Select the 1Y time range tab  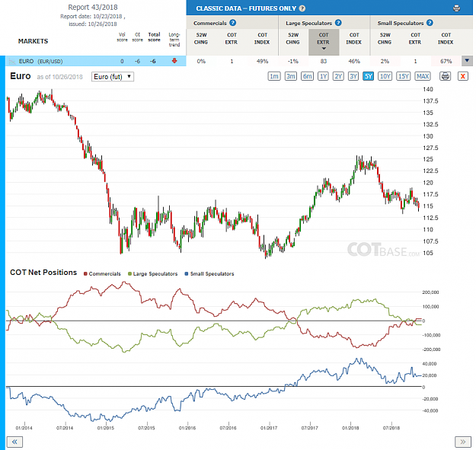point(323,76)
